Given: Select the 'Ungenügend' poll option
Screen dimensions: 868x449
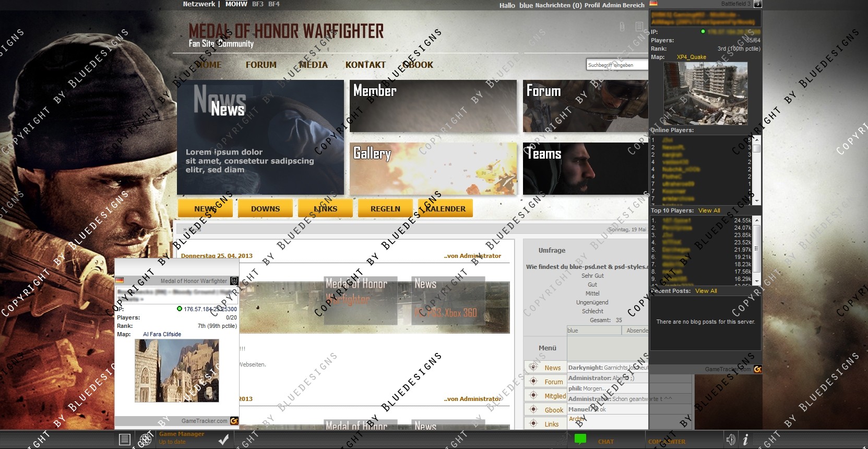Looking at the screenshot, I should coord(592,302).
